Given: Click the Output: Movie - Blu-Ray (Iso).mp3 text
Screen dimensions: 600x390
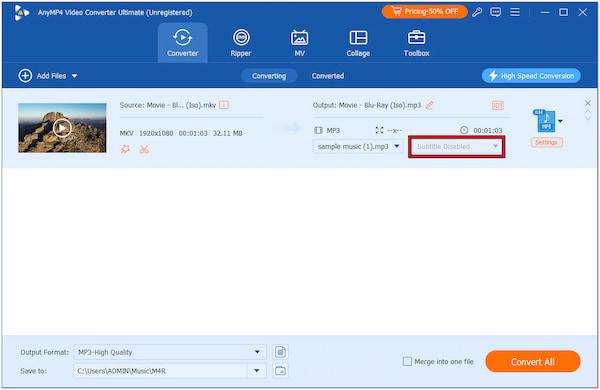Looking at the screenshot, I should [367, 105].
